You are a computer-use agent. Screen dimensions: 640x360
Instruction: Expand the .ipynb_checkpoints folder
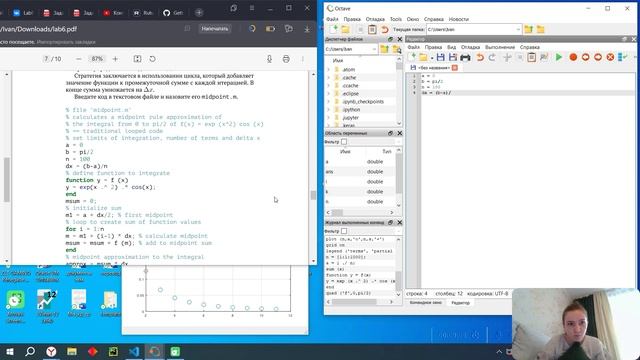[x=329, y=102]
